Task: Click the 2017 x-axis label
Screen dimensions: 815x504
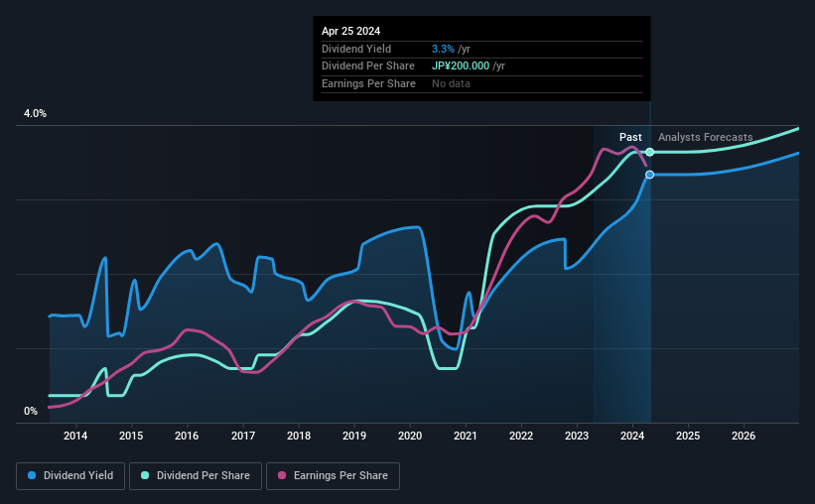Action: [243, 436]
